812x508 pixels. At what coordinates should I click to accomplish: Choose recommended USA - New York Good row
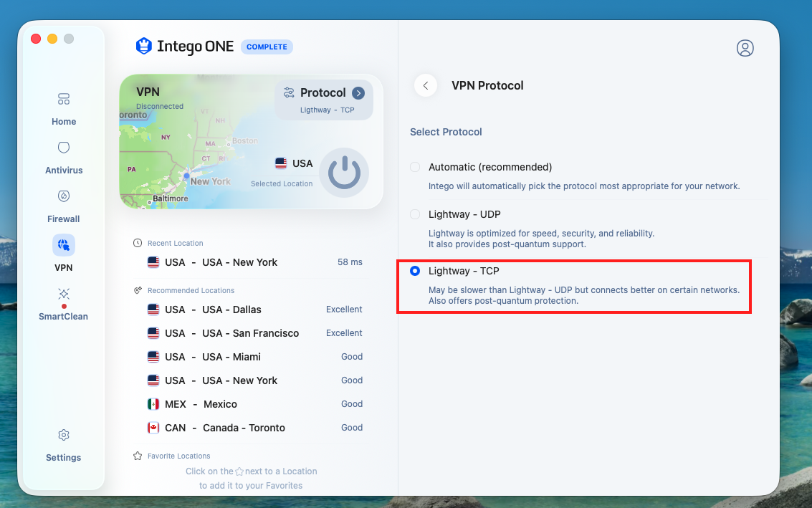(x=255, y=380)
